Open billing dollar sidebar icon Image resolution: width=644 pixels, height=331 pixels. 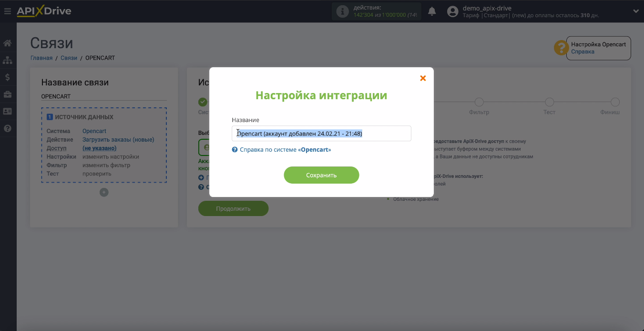8,77
